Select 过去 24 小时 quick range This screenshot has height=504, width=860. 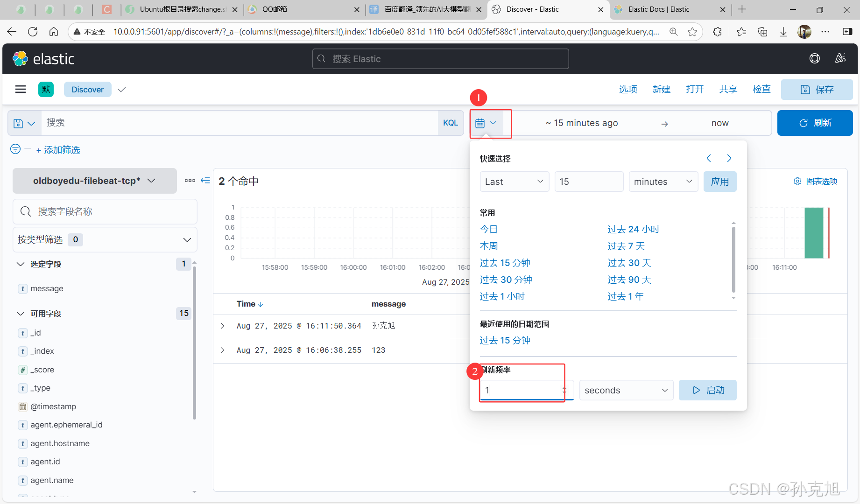634,229
